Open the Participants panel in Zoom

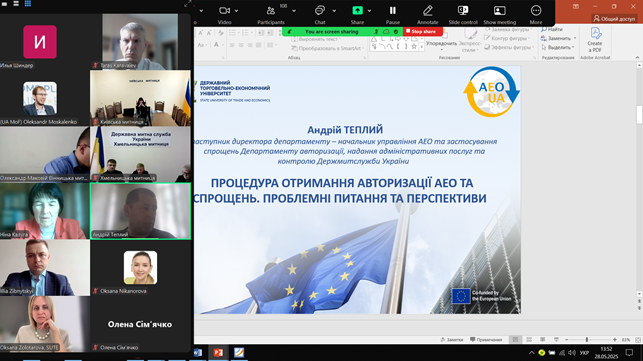[271, 14]
